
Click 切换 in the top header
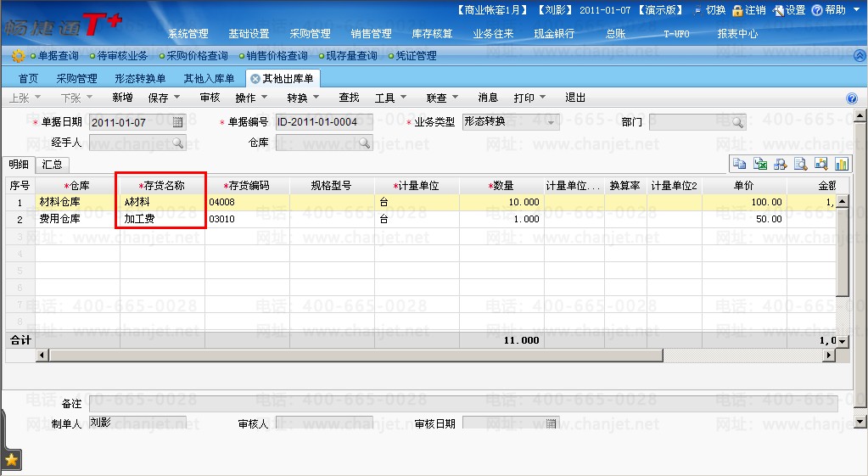tap(709, 10)
